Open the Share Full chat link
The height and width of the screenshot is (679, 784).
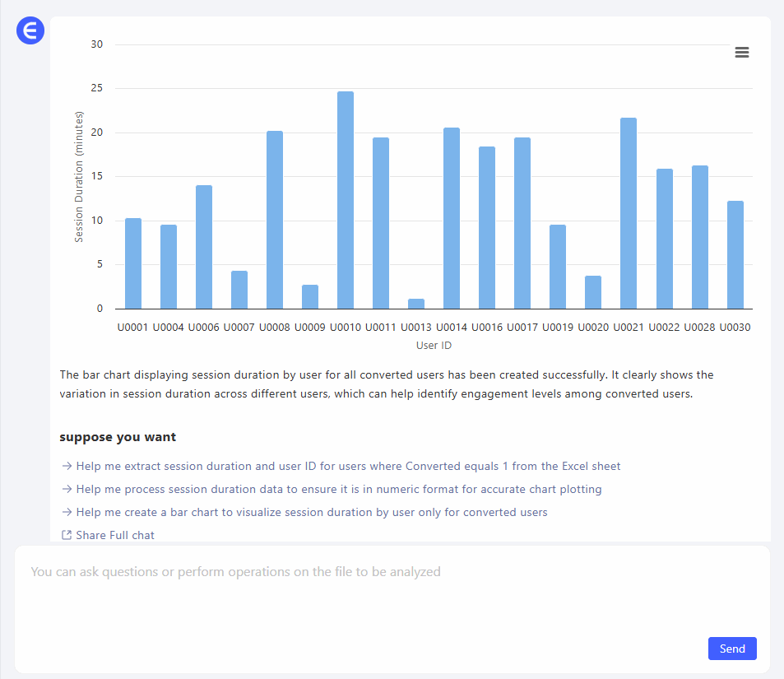coord(114,535)
